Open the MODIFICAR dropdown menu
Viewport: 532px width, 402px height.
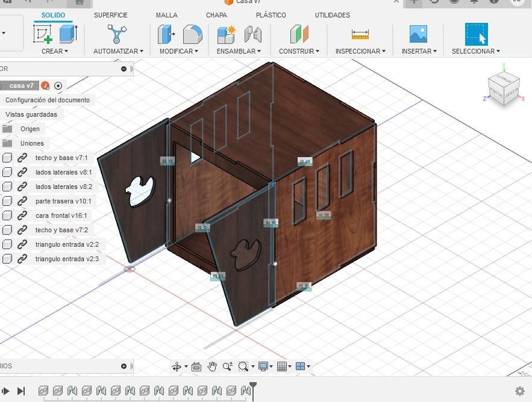179,51
